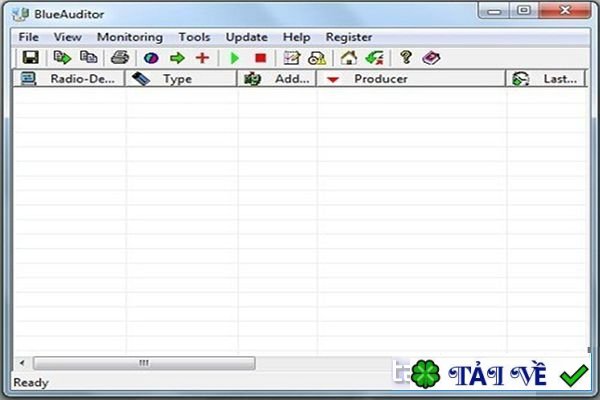Start monitoring with the green play icon
Screen dimensions: 600x400
click(x=235, y=58)
